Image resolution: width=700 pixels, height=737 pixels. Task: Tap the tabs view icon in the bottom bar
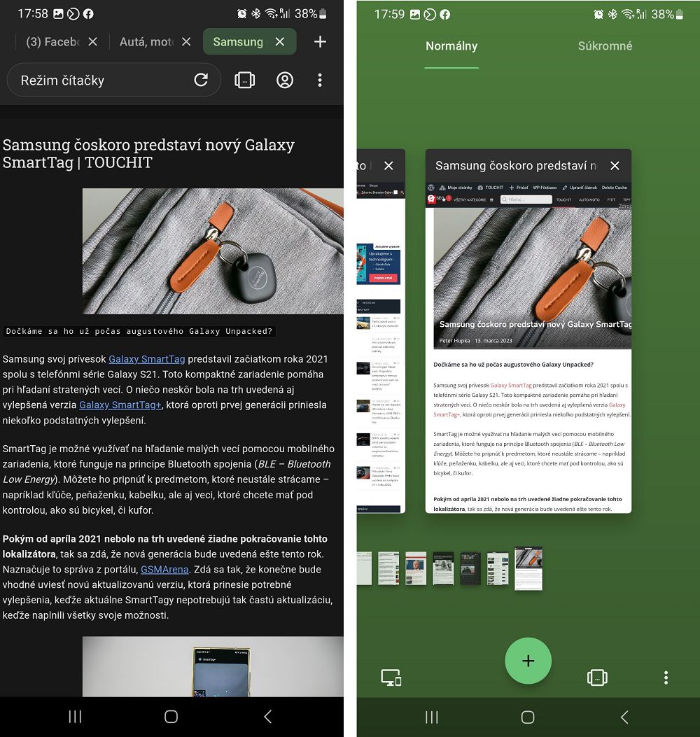pyautogui.click(x=596, y=678)
